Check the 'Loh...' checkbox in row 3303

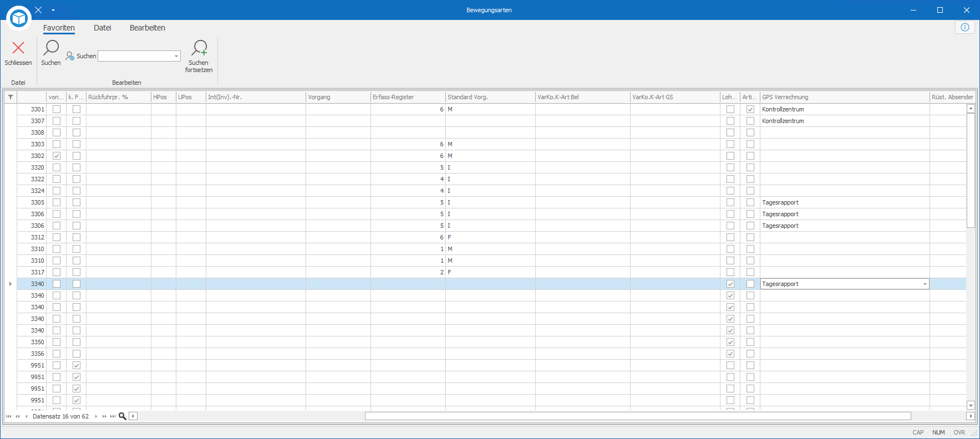(730, 144)
